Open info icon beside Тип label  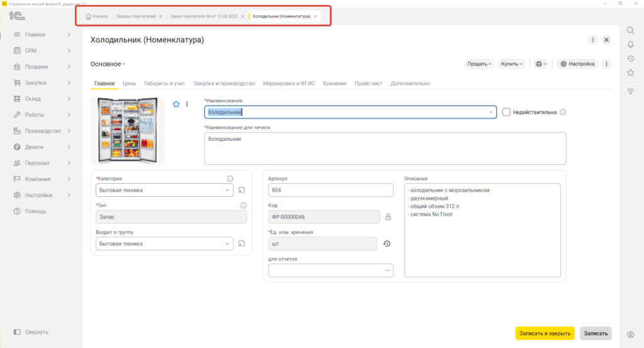click(x=243, y=205)
